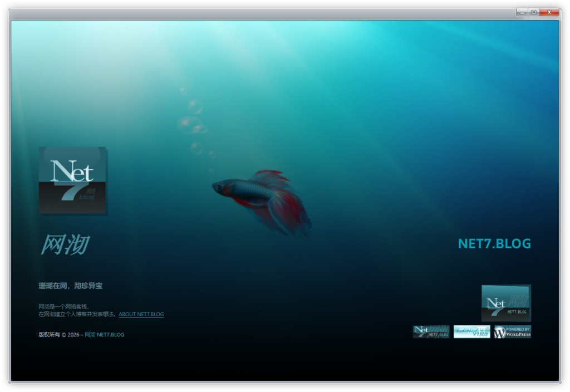The width and height of the screenshot is (570, 392).
Task: Follow the 网沏 NET7.BLOG copyright link
Action: pyautogui.click(x=104, y=335)
